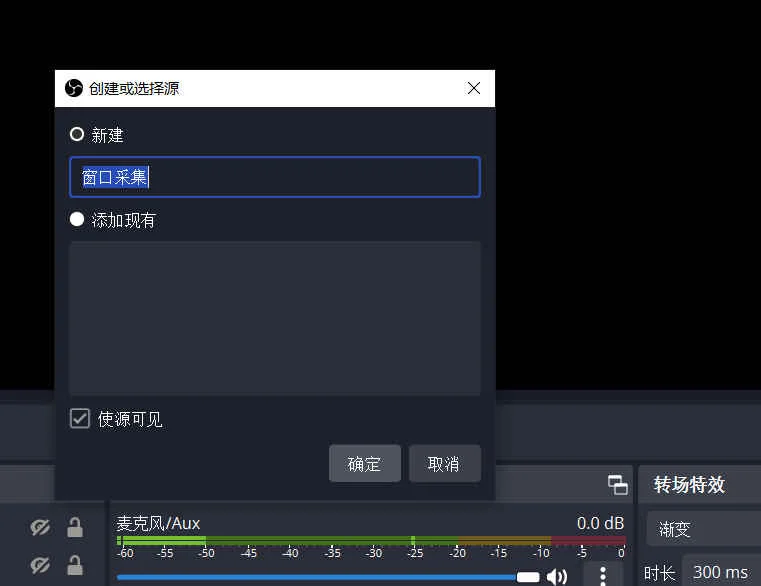Adjust the 麦克风/Aux volume slider
Image resolution: width=761 pixels, height=586 pixels.
coord(328,577)
